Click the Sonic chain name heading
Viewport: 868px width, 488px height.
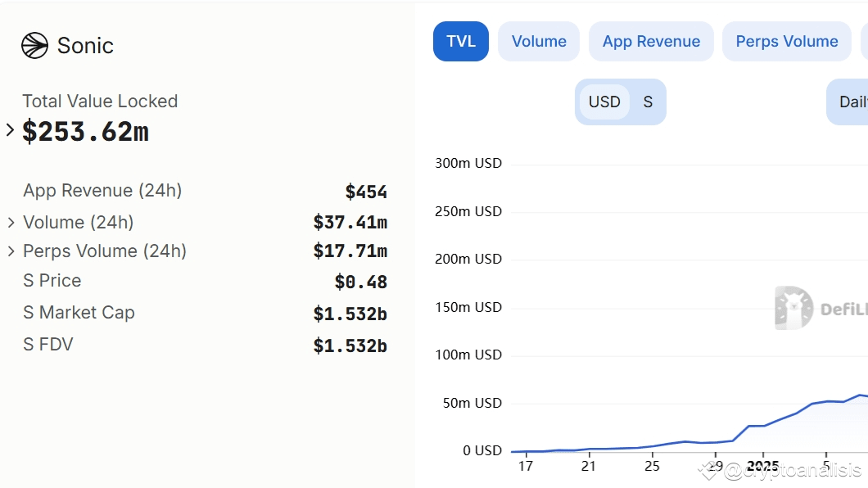point(85,45)
